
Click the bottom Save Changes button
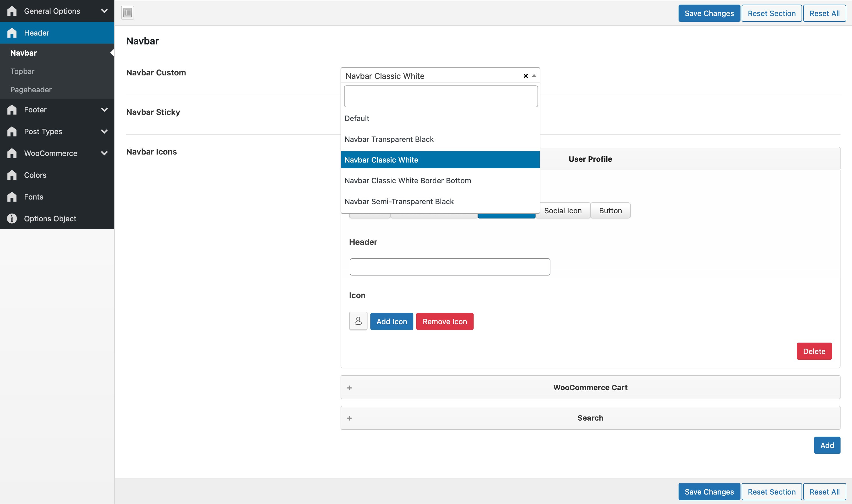(x=709, y=491)
